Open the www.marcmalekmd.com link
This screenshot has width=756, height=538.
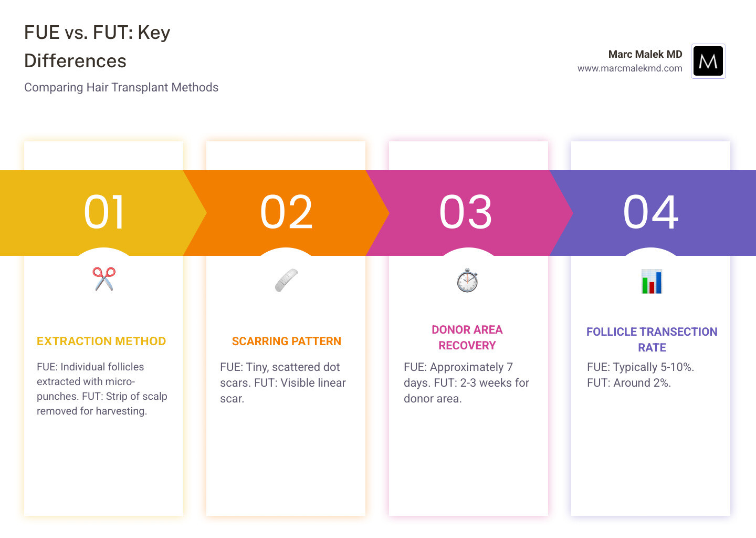629,68
